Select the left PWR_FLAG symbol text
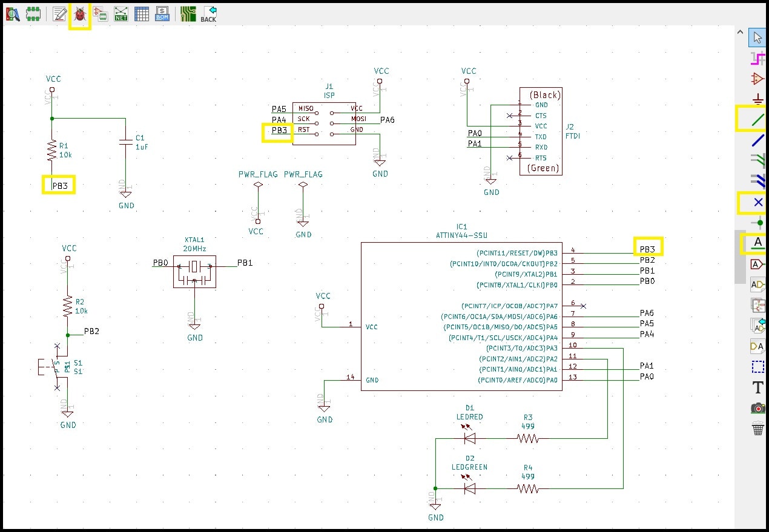769x532 pixels. click(258, 174)
